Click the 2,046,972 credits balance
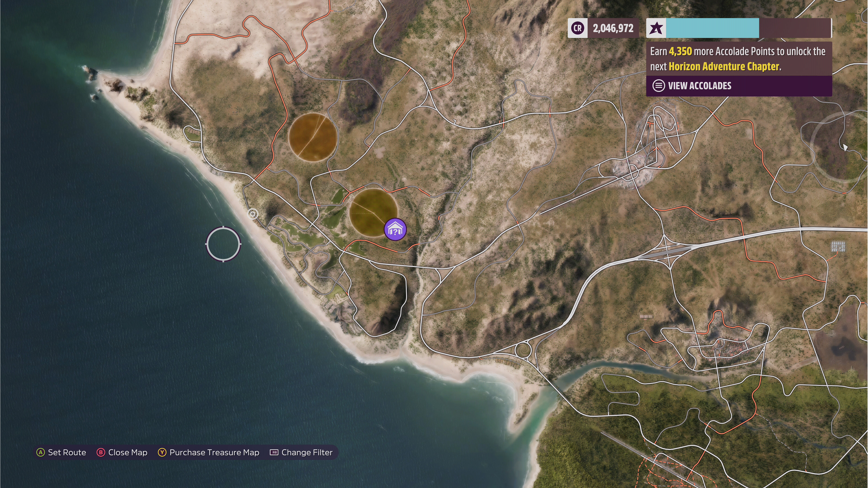This screenshot has height=488, width=868. coord(613,28)
